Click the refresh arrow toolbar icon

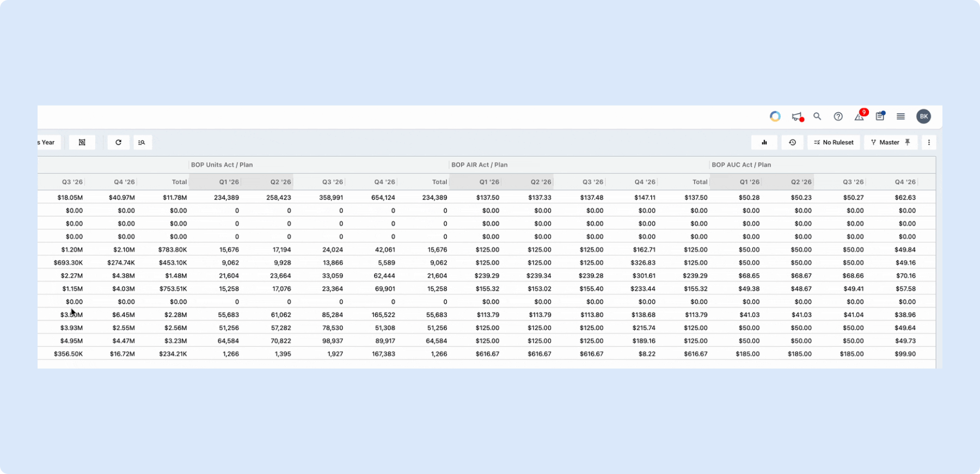(x=118, y=142)
